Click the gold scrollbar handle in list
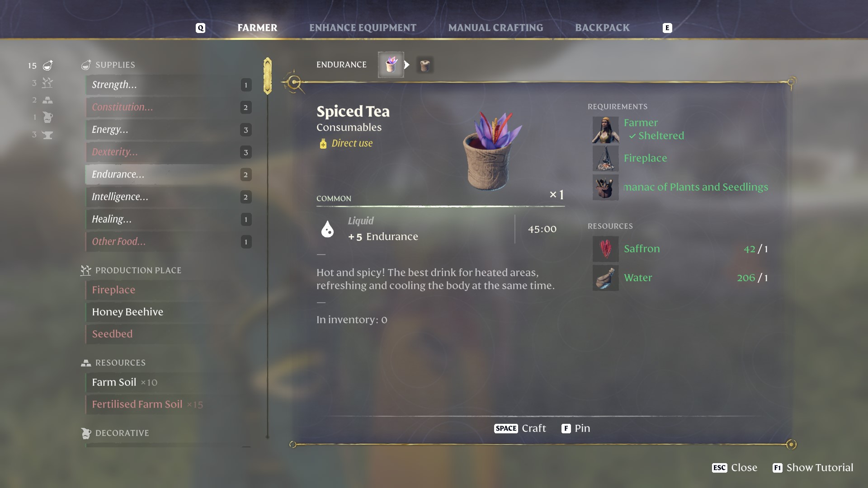The image size is (868, 488). coord(268,76)
